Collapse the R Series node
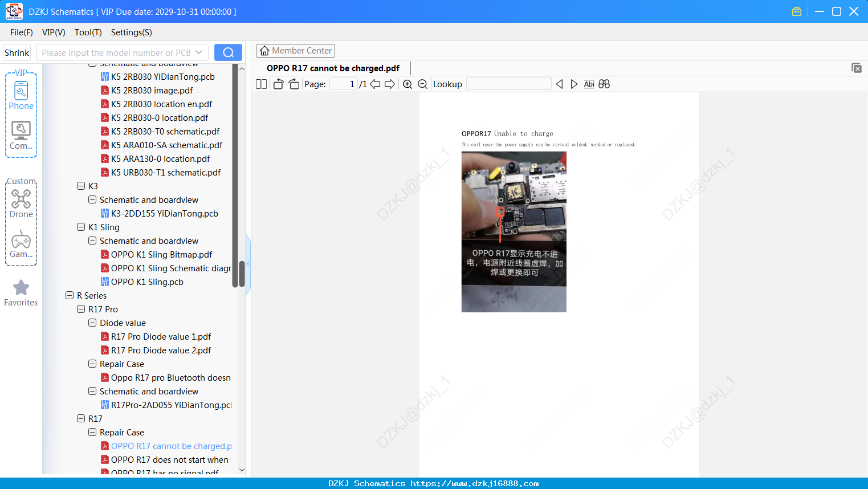 click(70, 295)
